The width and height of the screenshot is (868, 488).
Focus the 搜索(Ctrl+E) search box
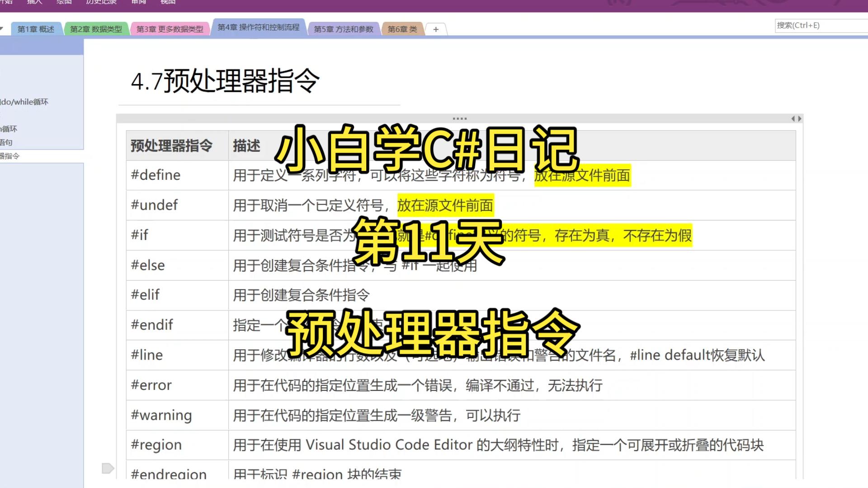[821, 25]
